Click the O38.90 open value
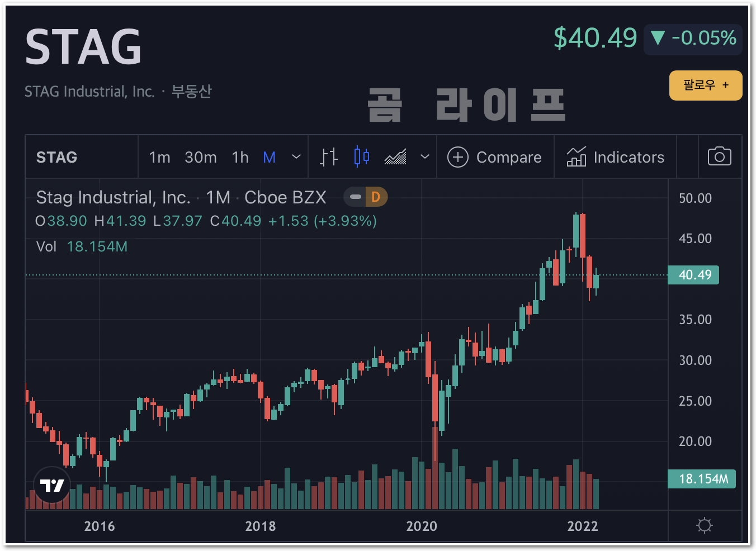Viewport: 756px width, 551px height. click(61, 221)
